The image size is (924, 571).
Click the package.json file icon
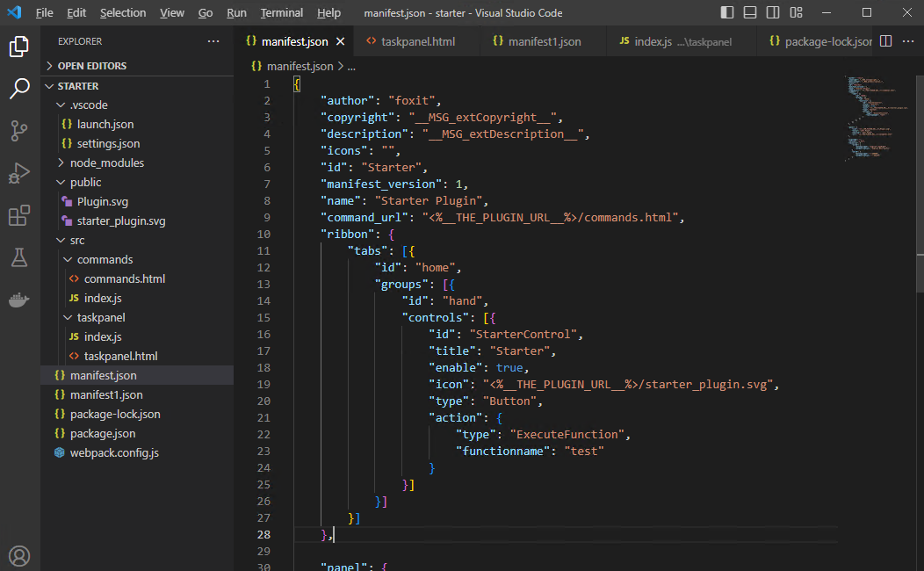[60, 433]
